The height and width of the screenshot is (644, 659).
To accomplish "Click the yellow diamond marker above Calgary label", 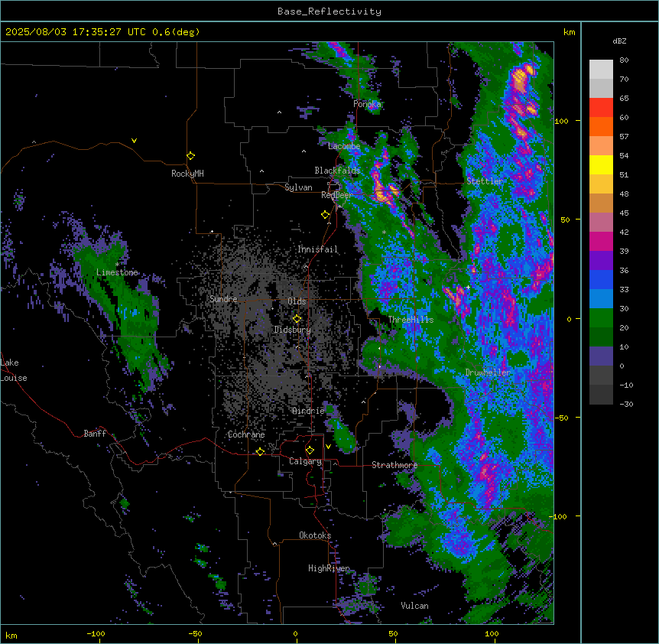I will [310, 450].
